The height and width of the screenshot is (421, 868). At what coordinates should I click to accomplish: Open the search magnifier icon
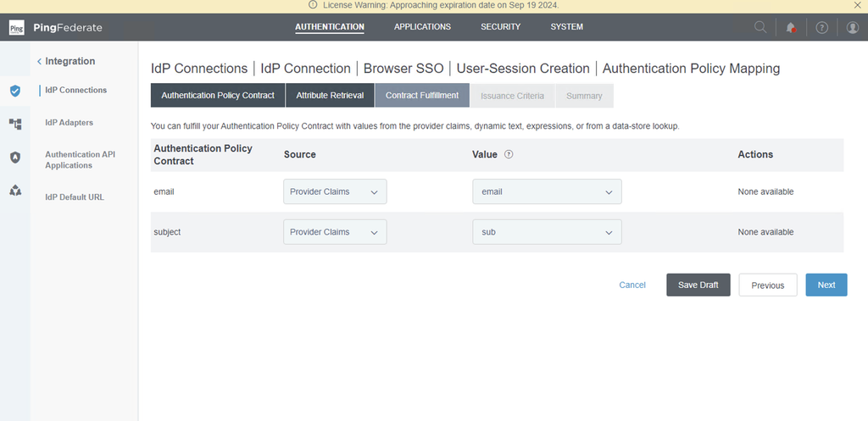point(760,27)
